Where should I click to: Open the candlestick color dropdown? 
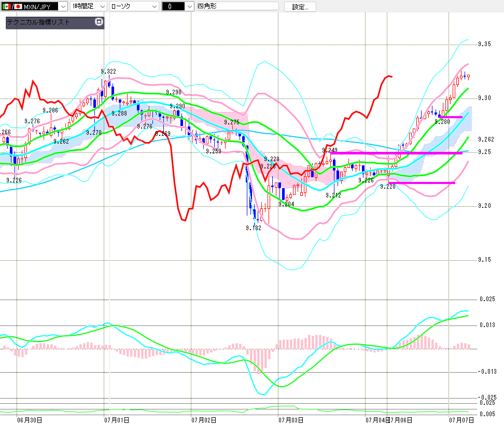coord(190,6)
